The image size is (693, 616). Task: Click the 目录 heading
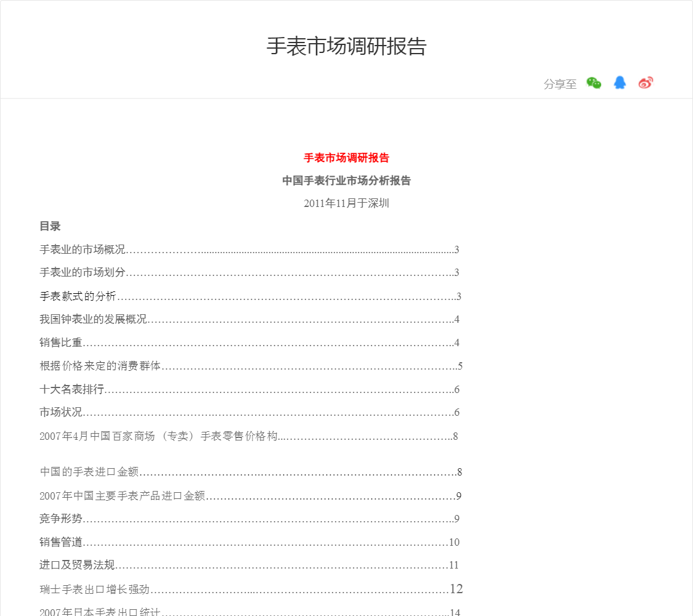[50, 226]
